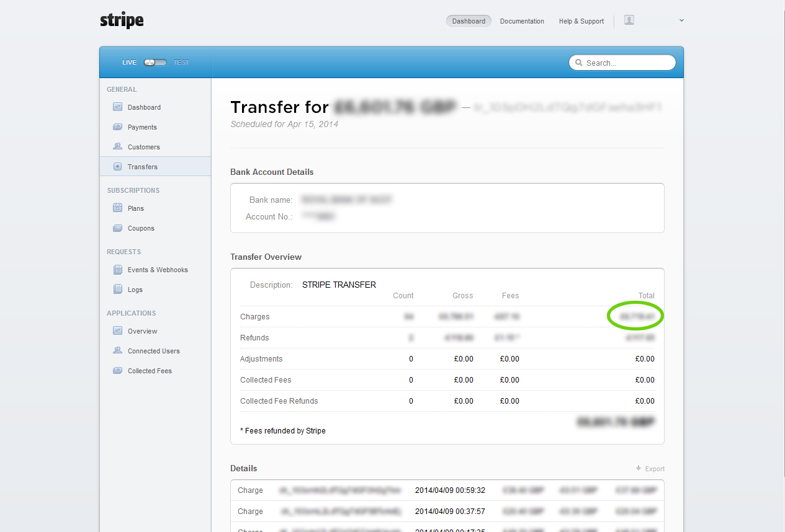
Task: Click the Collected Fees icon
Action: pyautogui.click(x=117, y=370)
